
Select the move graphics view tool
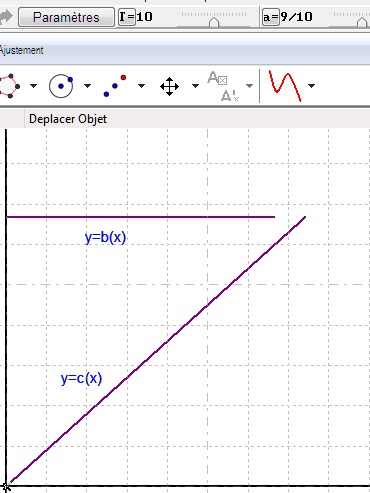pos(169,87)
